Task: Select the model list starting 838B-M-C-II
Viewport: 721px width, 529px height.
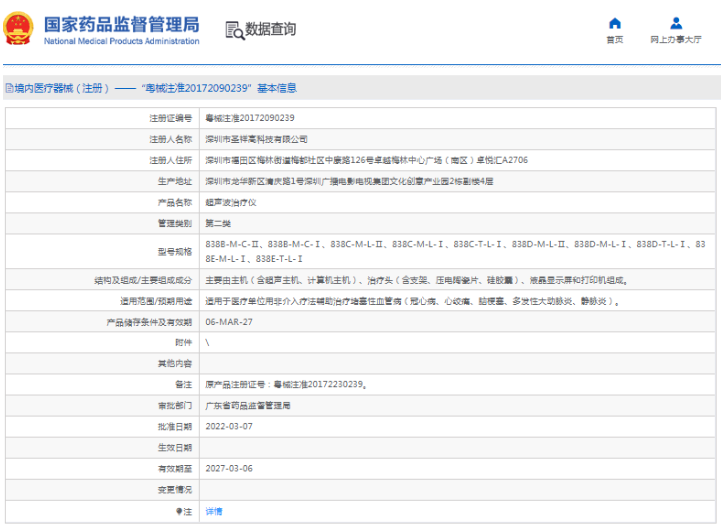Action: [455, 252]
